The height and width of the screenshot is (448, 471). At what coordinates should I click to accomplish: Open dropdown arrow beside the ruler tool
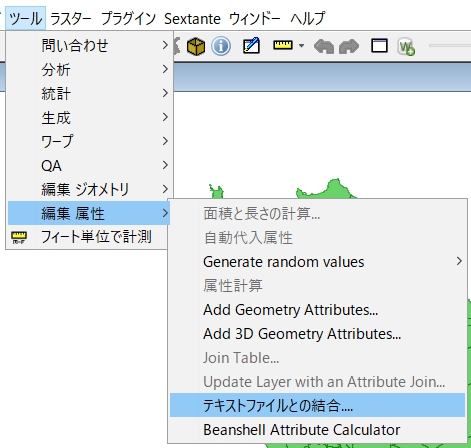tap(301, 45)
